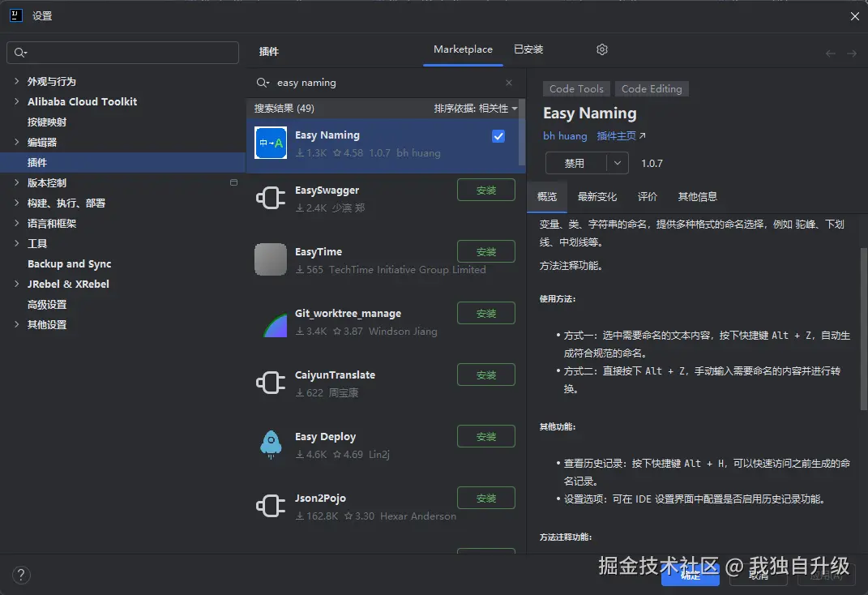Navigate forward with the right arrow
Viewport: 868px width, 595px height.
tap(852, 54)
